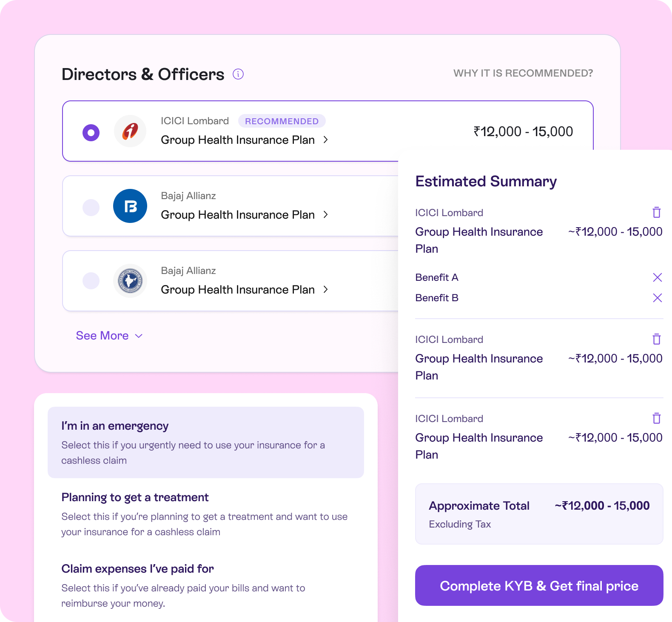Expand the plan chevron in the blue B Bajaj card
This screenshot has height=622, width=672.
click(326, 214)
